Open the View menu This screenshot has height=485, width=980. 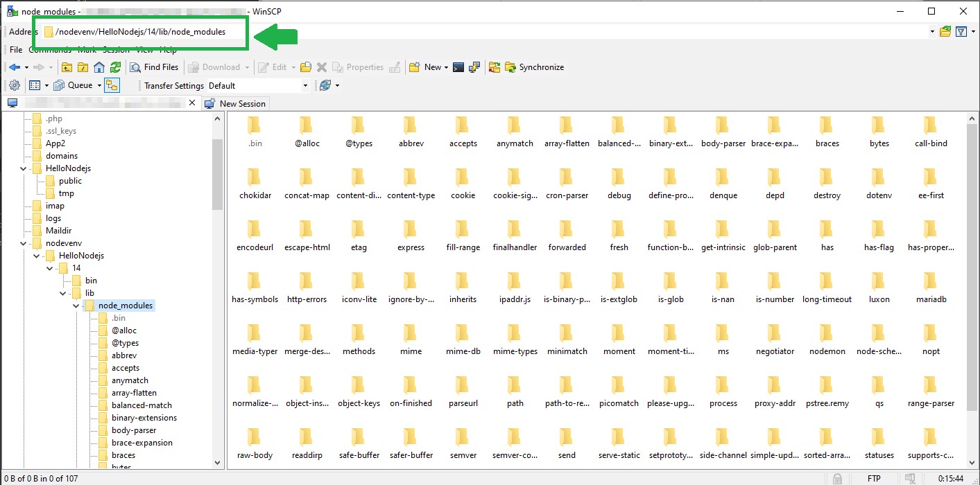point(144,50)
